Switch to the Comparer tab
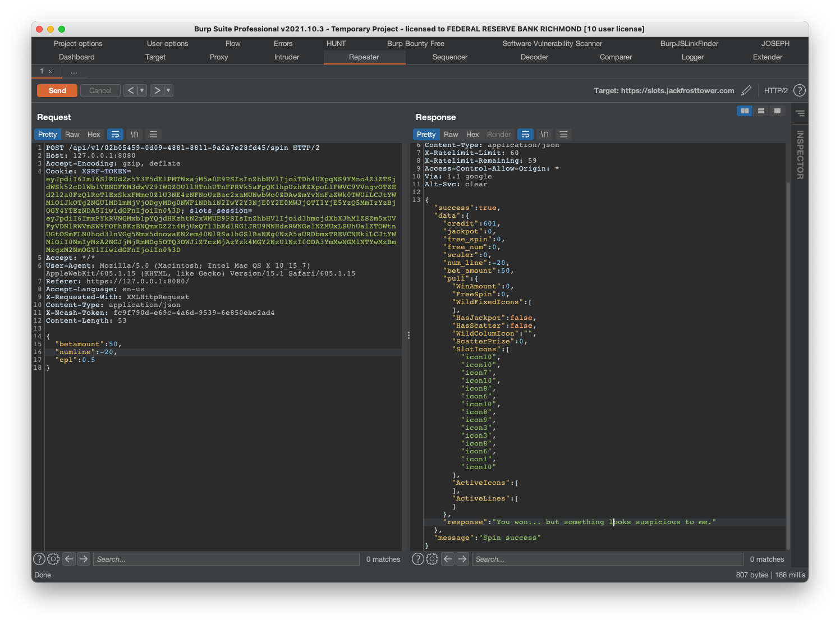Viewport: 840px width, 624px height. (616, 57)
